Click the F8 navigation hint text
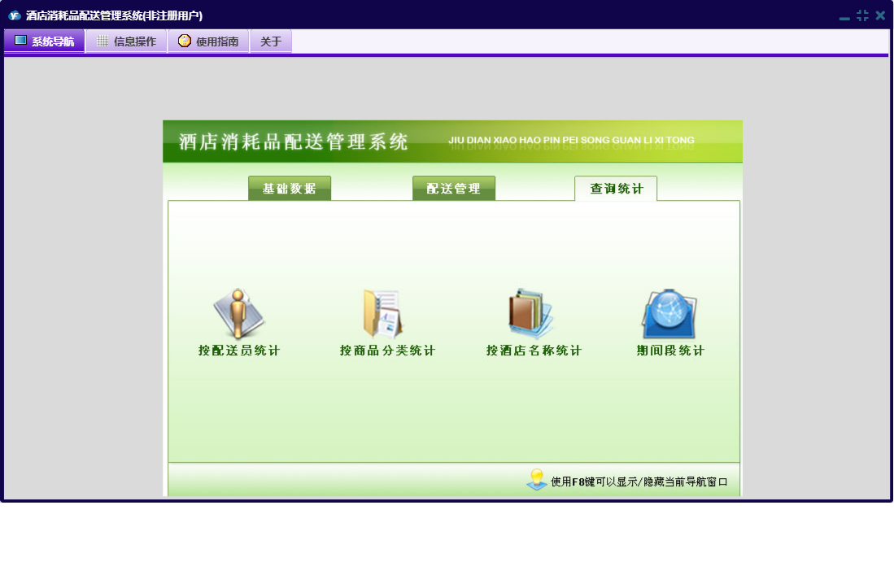The width and height of the screenshot is (894, 588). point(639,482)
